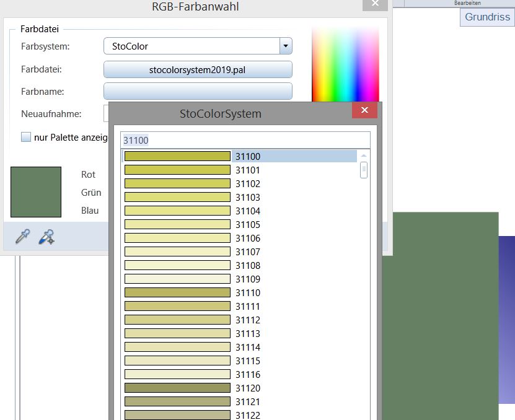Select the eyedropper with crosshair tool
The image size is (515, 420).
pos(46,237)
